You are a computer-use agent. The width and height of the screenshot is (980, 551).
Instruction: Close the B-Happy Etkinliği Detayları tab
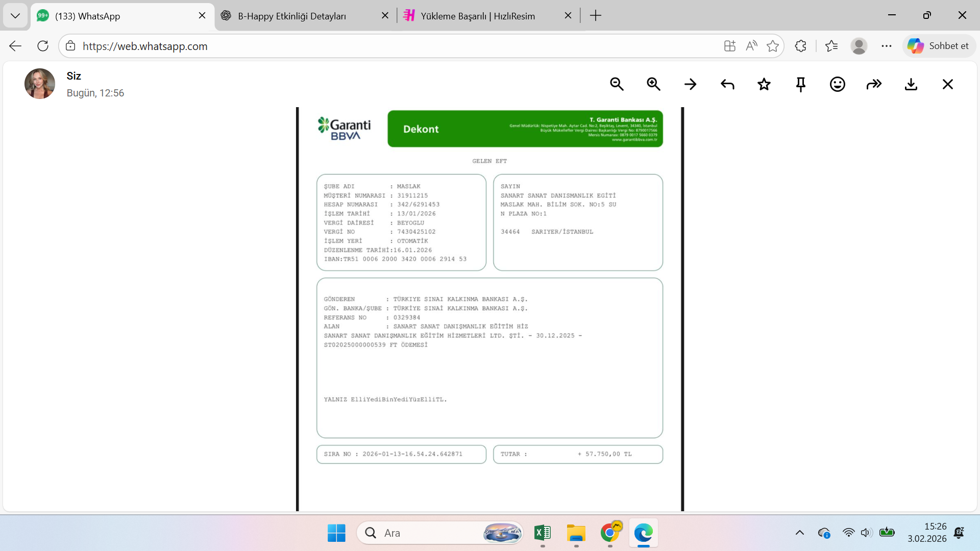(x=385, y=16)
